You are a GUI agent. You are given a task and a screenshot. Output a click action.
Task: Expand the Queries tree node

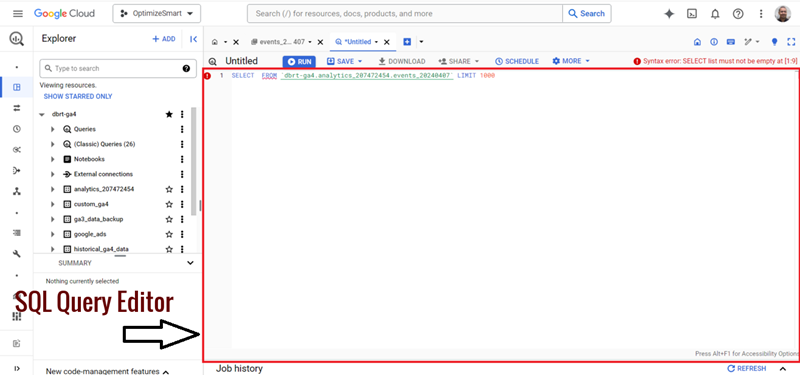tap(53, 130)
